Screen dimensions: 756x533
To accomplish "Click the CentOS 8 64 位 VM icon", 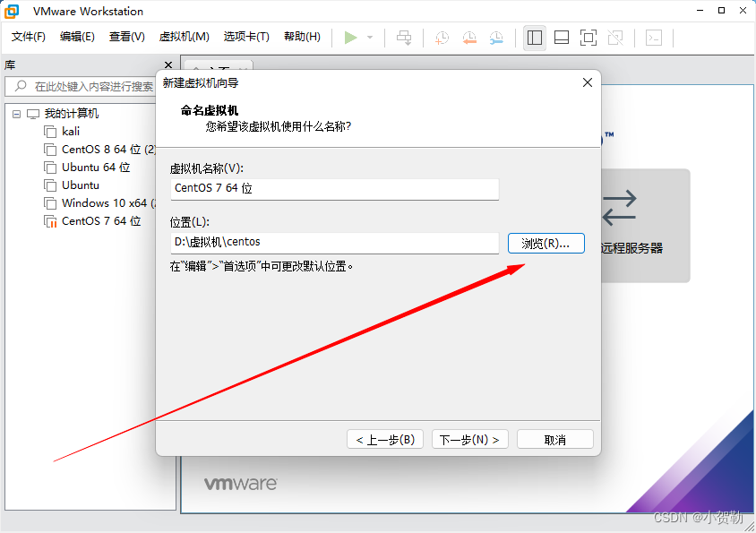I will (50, 150).
